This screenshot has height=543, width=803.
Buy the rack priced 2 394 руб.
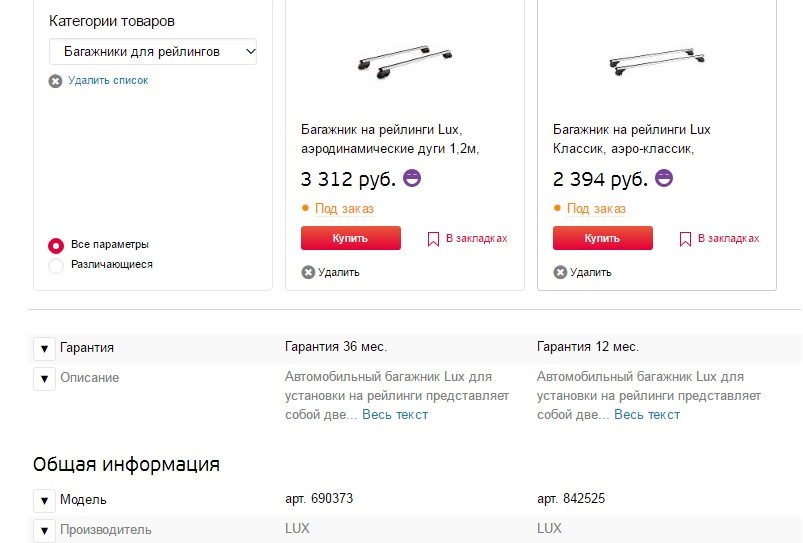603,238
